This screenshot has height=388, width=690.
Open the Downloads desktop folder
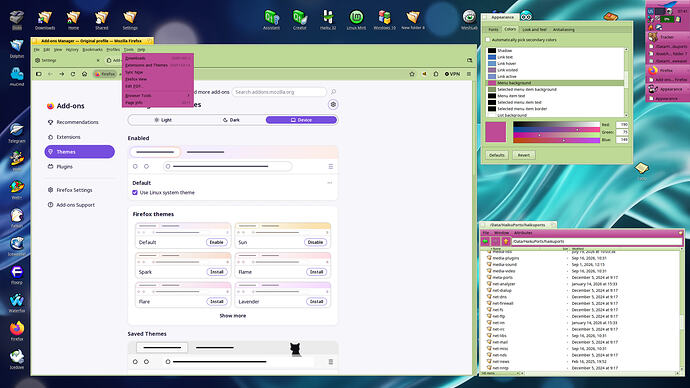pos(45,20)
